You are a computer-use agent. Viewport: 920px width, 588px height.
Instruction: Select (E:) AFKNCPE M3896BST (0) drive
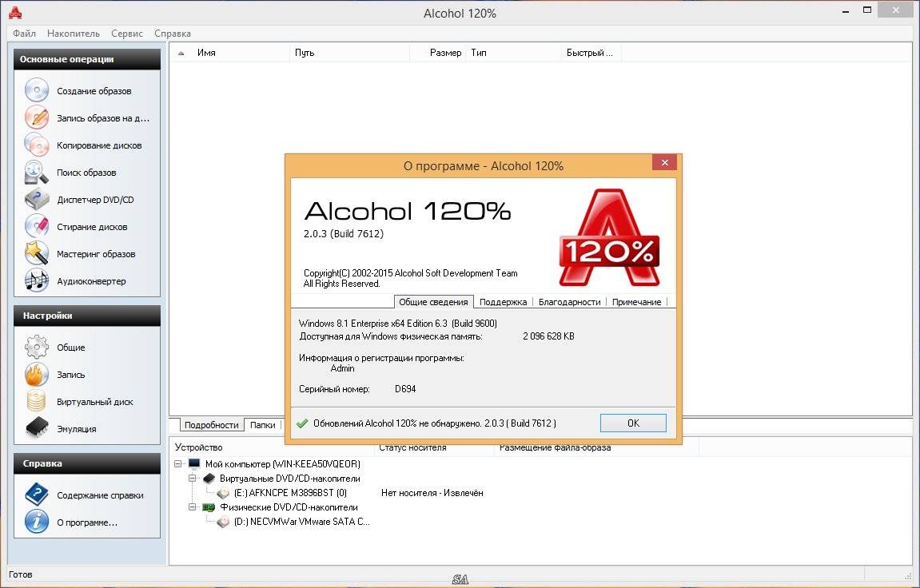point(290,493)
